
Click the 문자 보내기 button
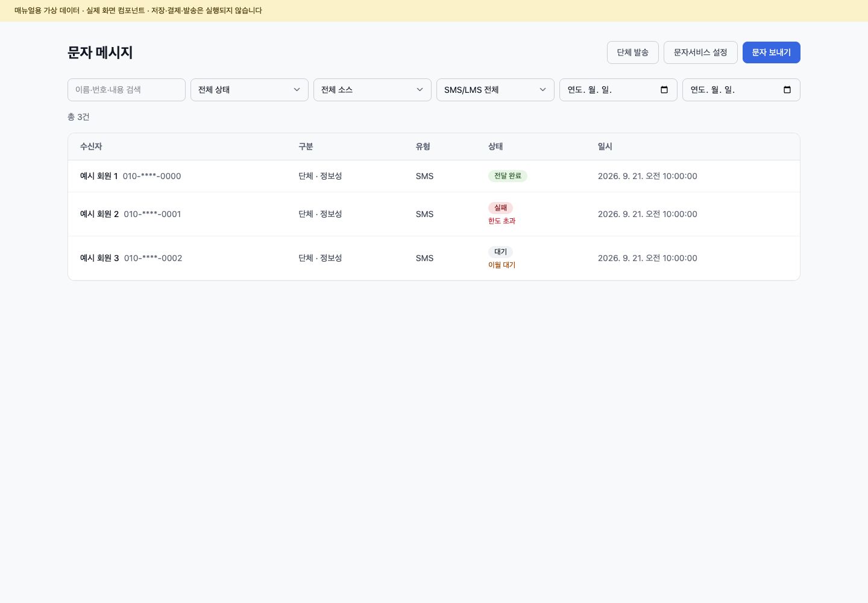772,52
